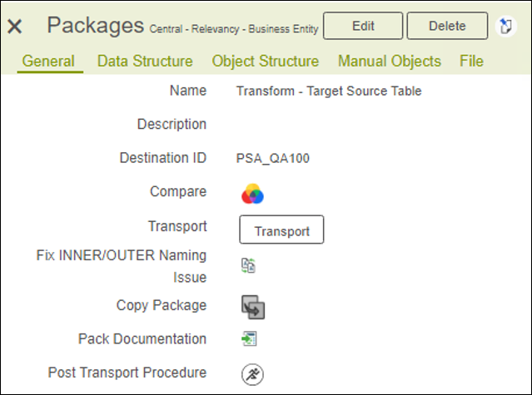Click the Name value Transform - Target Source Table
The height and width of the screenshot is (395, 532).
(x=329, y=91)
